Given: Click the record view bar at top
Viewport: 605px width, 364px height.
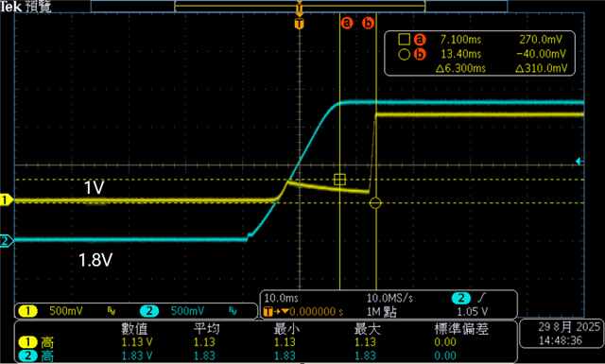Looking at the screenshot, I should click(x=299, y=7).
